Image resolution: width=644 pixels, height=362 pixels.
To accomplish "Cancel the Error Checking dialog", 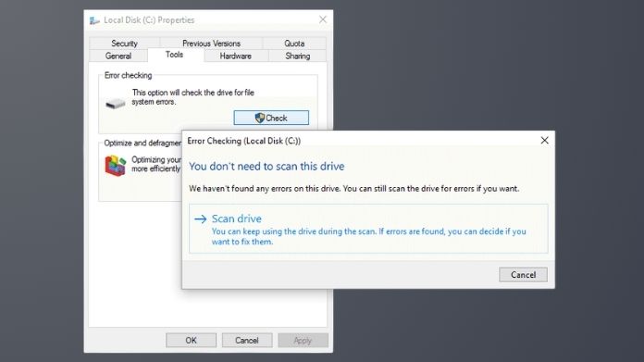I will [x=524, y=274].
